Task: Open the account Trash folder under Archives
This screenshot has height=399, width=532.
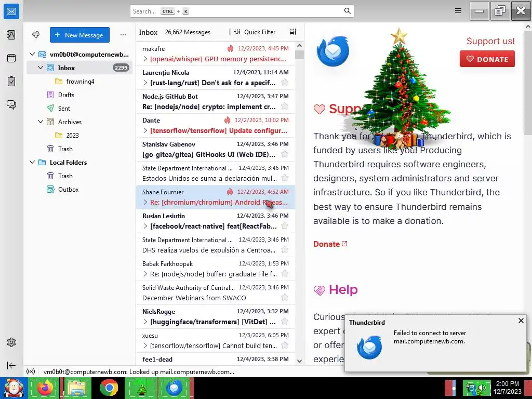Action: point(65,149)
